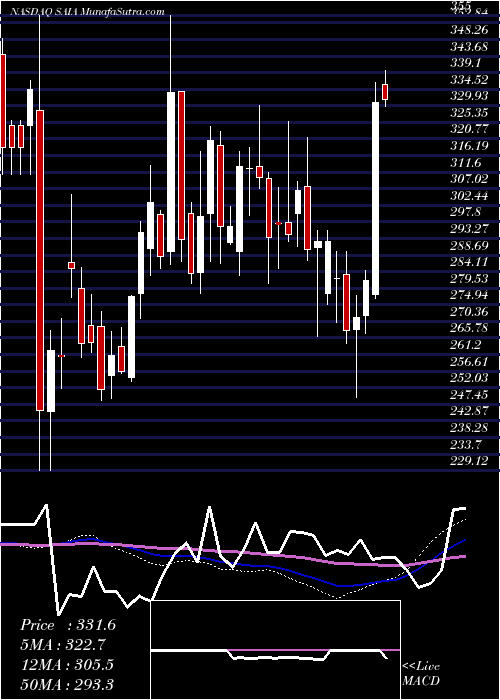Select the 270.36 price value
This screenshot has height=700, width=500.
point(468,311)
